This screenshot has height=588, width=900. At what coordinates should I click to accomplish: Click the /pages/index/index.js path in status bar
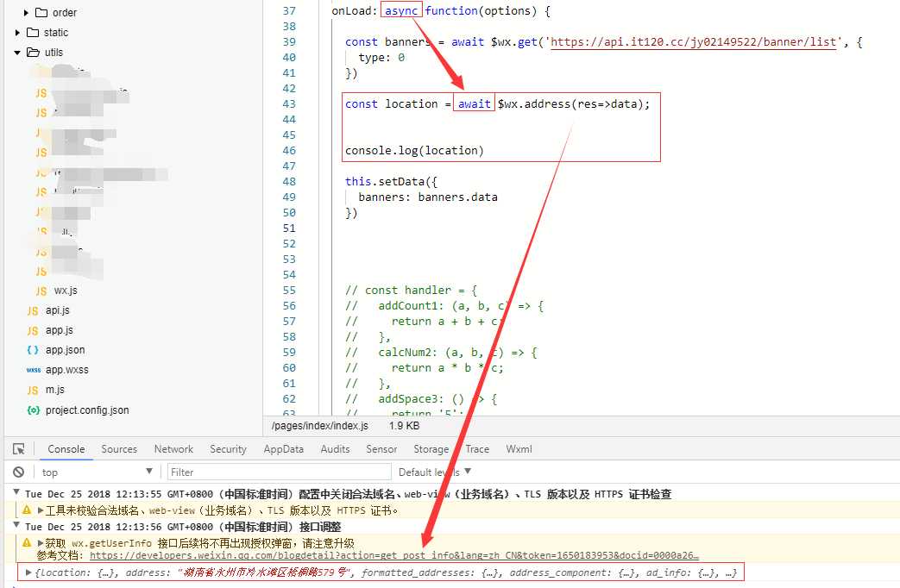coord(320,426)
